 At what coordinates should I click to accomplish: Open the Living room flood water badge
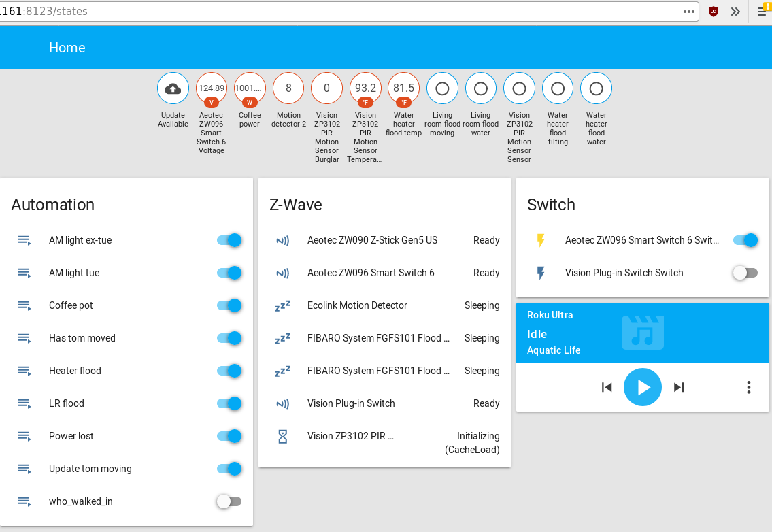pos(480,88)
